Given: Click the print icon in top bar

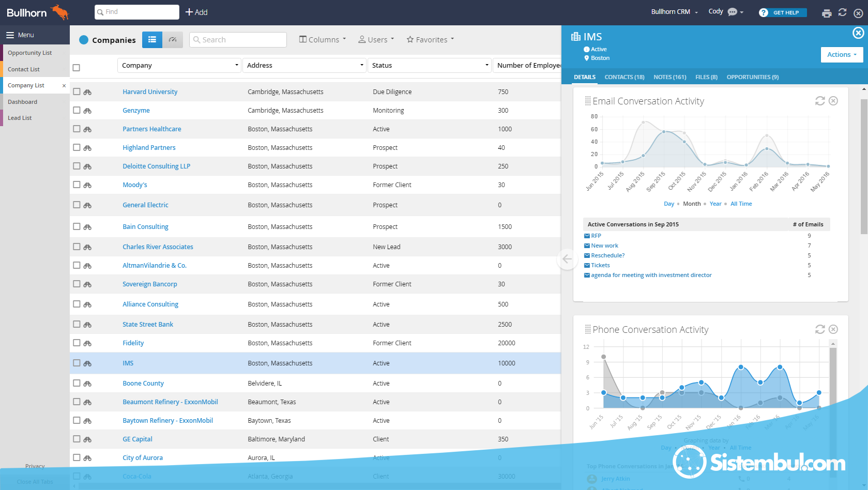Looking at the screenshot, I should coord(827,13).
